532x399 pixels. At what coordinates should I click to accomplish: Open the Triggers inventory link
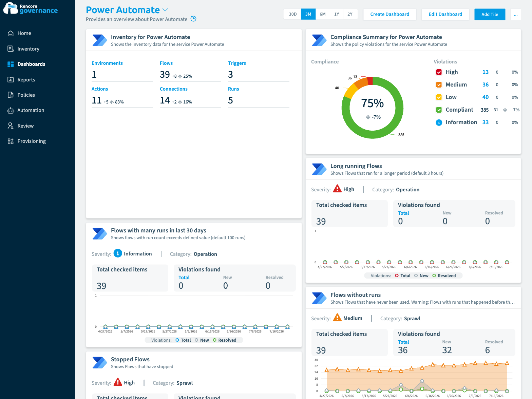237,63
